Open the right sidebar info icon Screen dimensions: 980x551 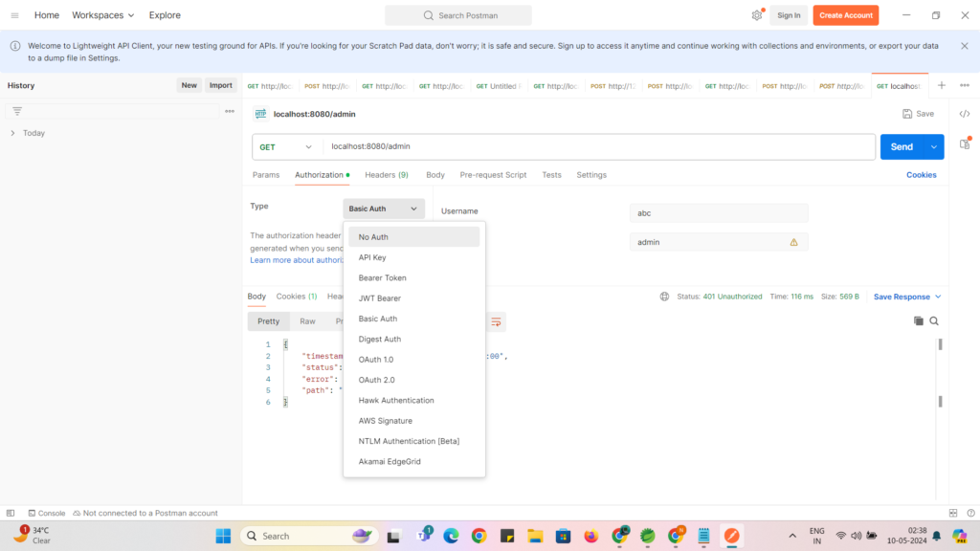pos(965,143)
